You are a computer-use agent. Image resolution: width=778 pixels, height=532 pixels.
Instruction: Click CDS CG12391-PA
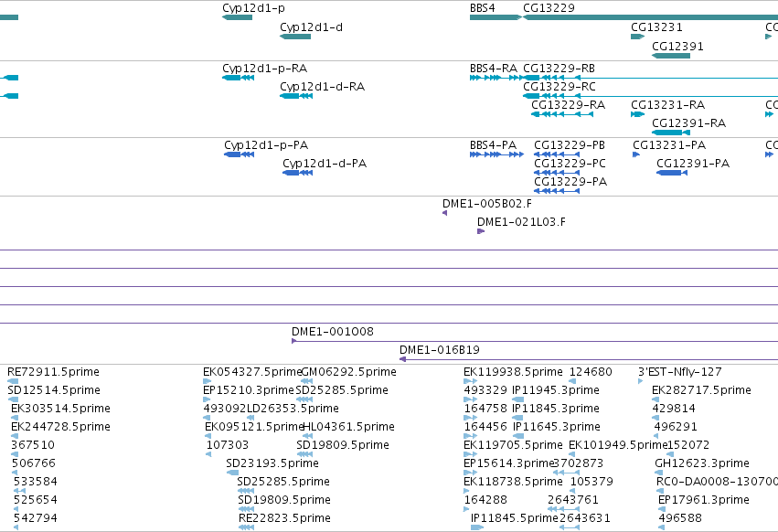pyautogui.click(x=672, y=173)
